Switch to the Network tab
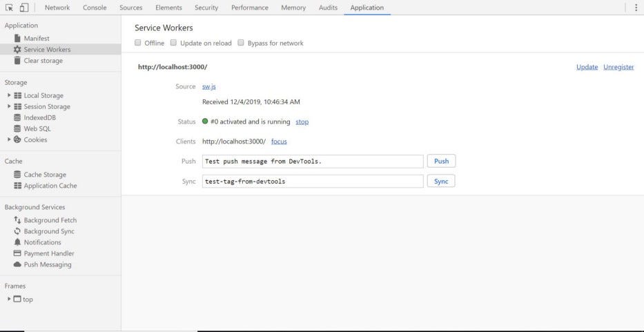The width and height of the screenshot is (644, 332). coord(57,8)
